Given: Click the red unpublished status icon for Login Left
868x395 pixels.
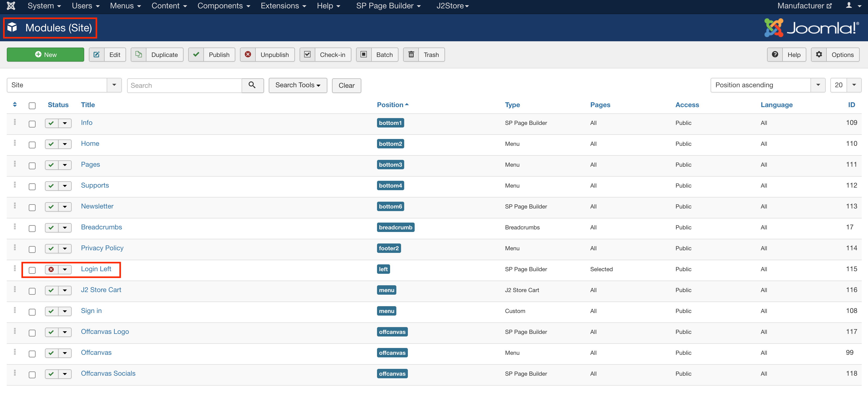Looking at the screenshot, I should pyautogui.click(x=51, y=269).
